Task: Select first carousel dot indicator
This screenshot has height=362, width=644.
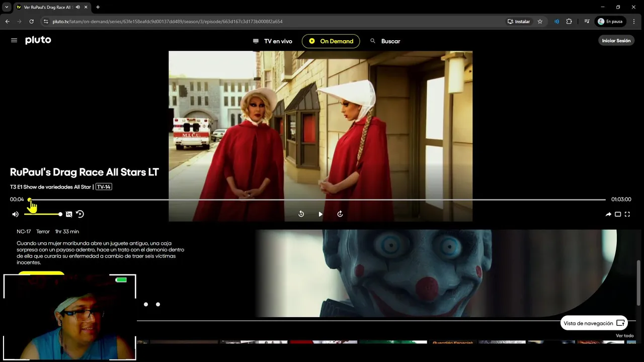Action: [146, 304]
